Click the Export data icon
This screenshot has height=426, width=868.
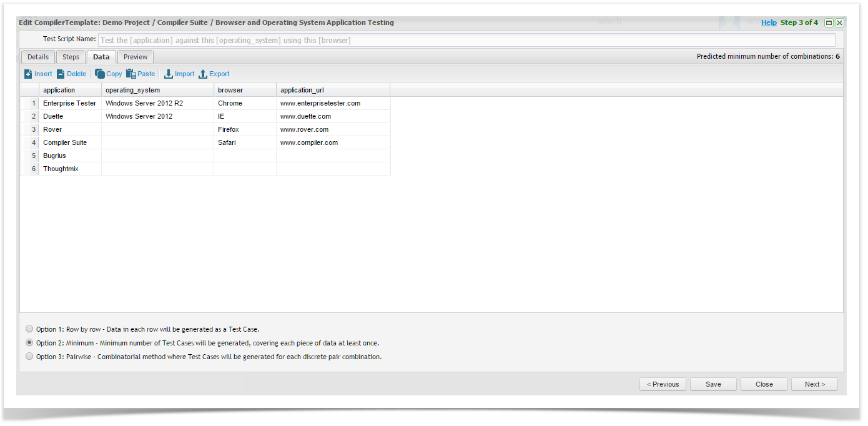pyautogui.click(x=203, y=74)
